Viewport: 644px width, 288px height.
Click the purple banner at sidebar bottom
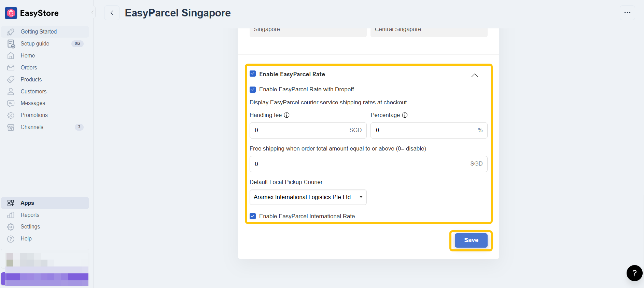click(x=45, y=279)
